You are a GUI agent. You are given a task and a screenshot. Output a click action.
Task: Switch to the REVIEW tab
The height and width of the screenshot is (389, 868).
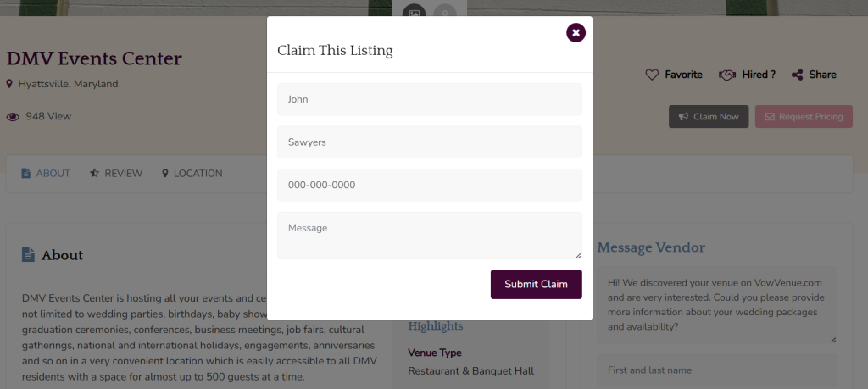[x=116, y=174]
